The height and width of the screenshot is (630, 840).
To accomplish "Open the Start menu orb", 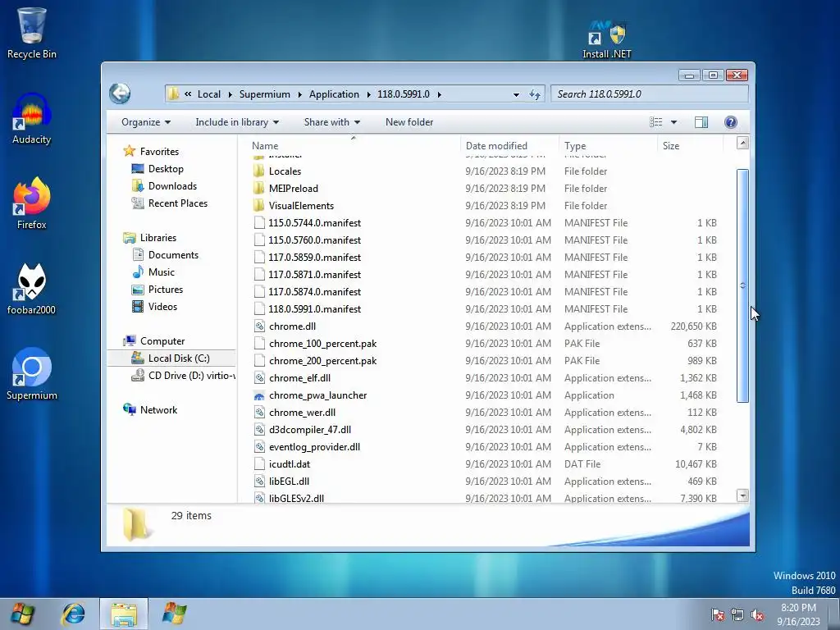I will coord(21,614).
